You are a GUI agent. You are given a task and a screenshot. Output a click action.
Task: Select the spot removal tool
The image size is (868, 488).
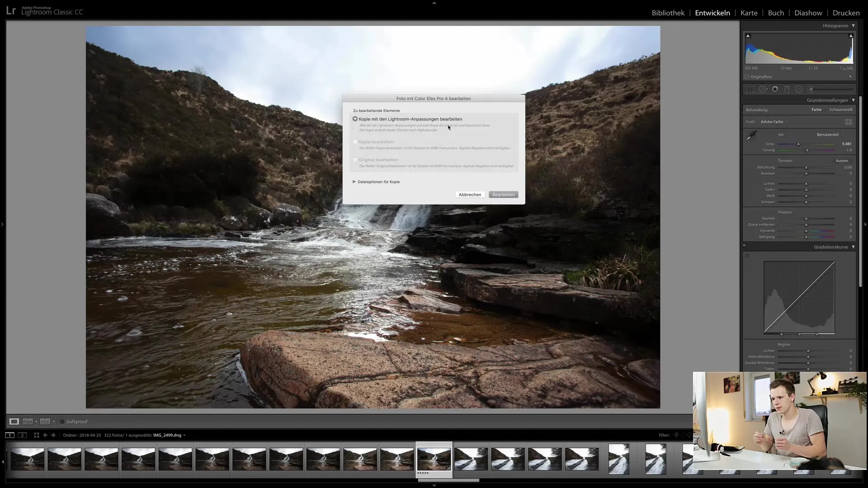point(763,89)
